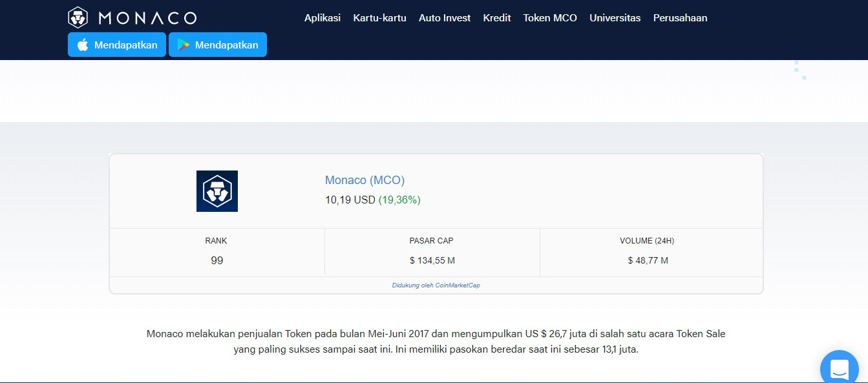Click the 19,36% change value
This screenshot has width=868, height=383.
[399, 200]
